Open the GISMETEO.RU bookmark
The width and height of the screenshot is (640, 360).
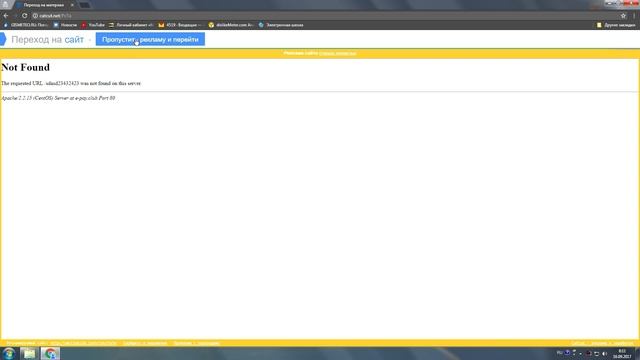pyautogui.click(x=26, y=25)
